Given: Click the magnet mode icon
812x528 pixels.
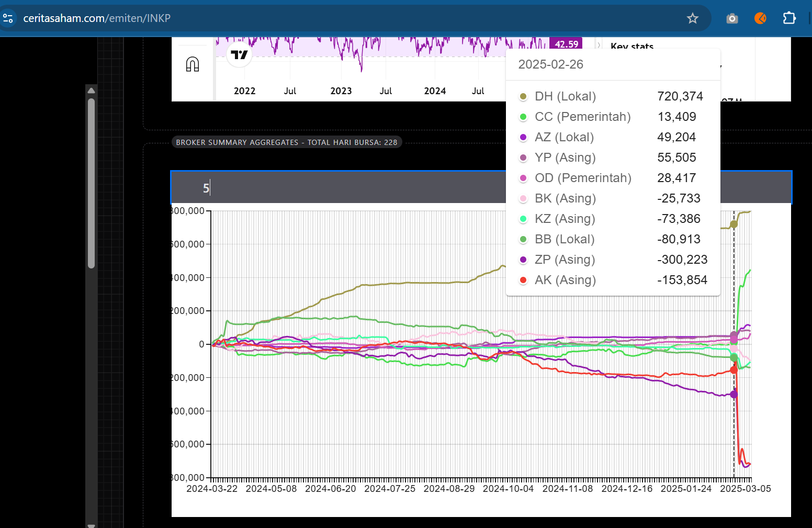Looking at the screenshot, I should click(x=193, y=64).
